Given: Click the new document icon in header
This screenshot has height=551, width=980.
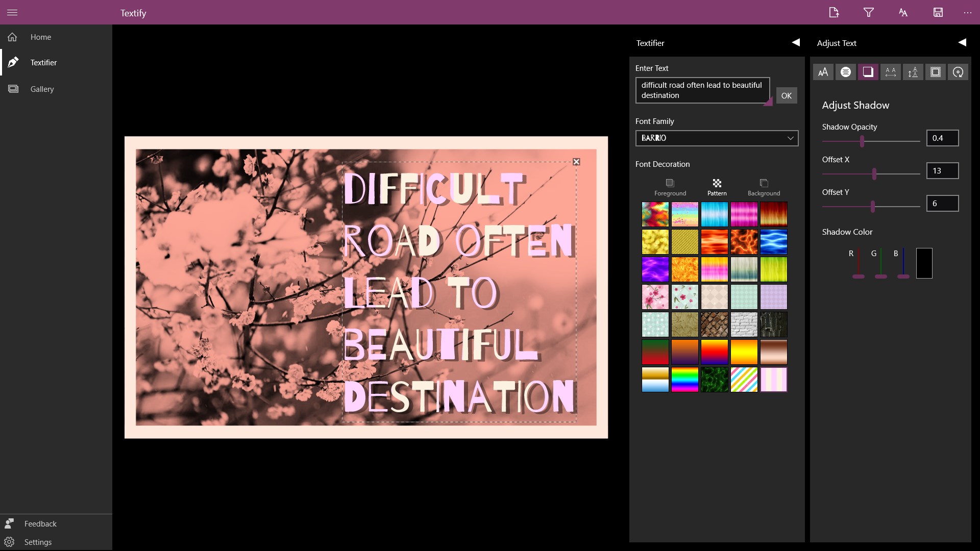Looking at the screenshot, I should pyautogui.click(x=834, y=12).
